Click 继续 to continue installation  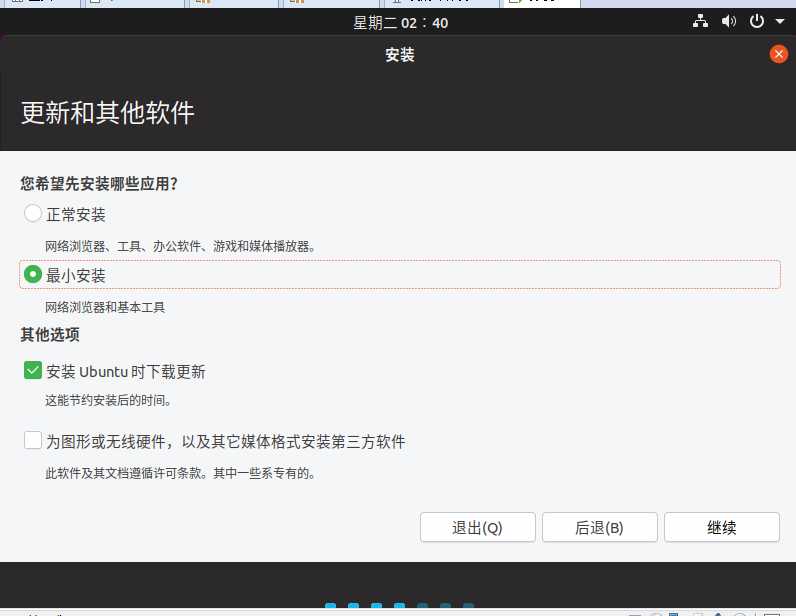722,528
